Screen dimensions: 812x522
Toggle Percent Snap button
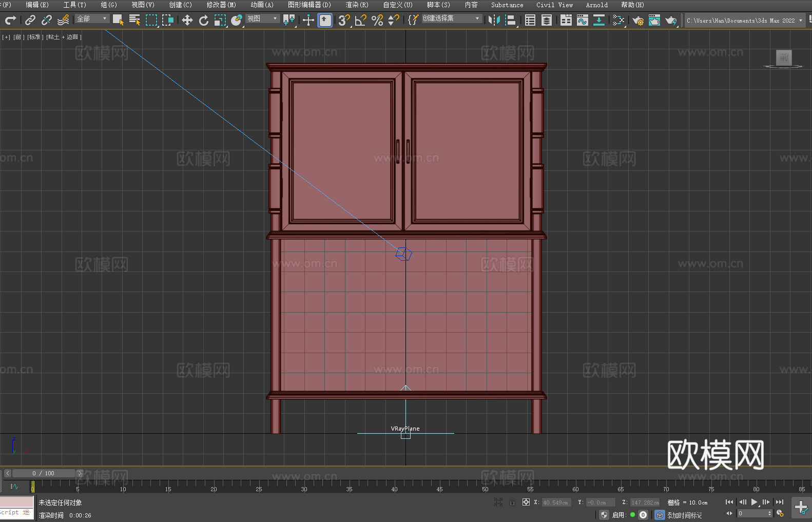coord(377,20)
